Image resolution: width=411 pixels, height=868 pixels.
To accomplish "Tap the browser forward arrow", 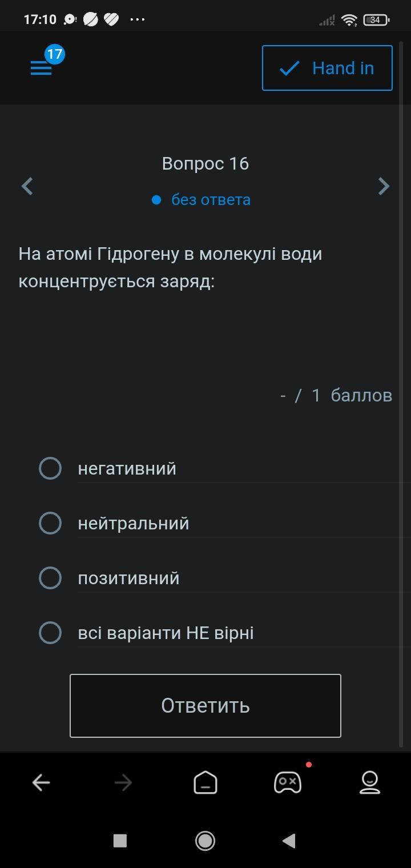I will coord(123,782).
